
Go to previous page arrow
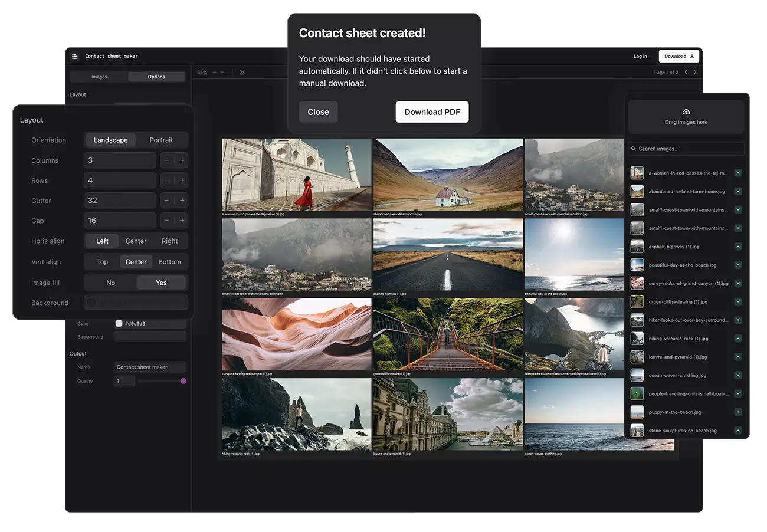(686, 73)
